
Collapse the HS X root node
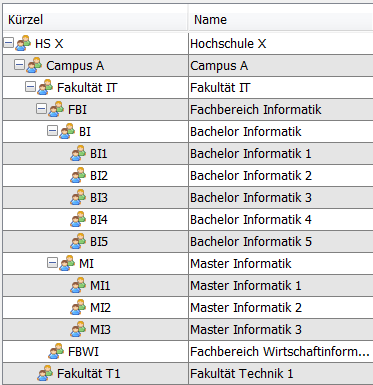pyautogui.click(x=8, y=43)
